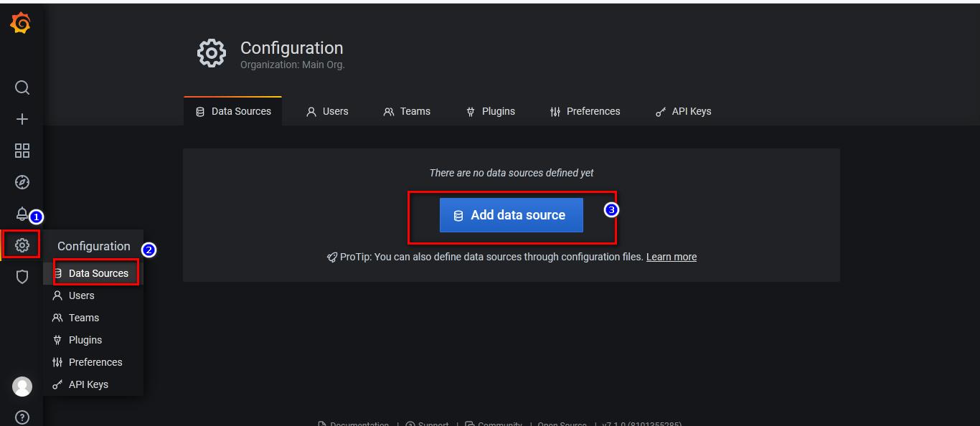Follow the Learn more link
Image resolution: width=980 pixels, height=426 pixels.
point(671,257)
